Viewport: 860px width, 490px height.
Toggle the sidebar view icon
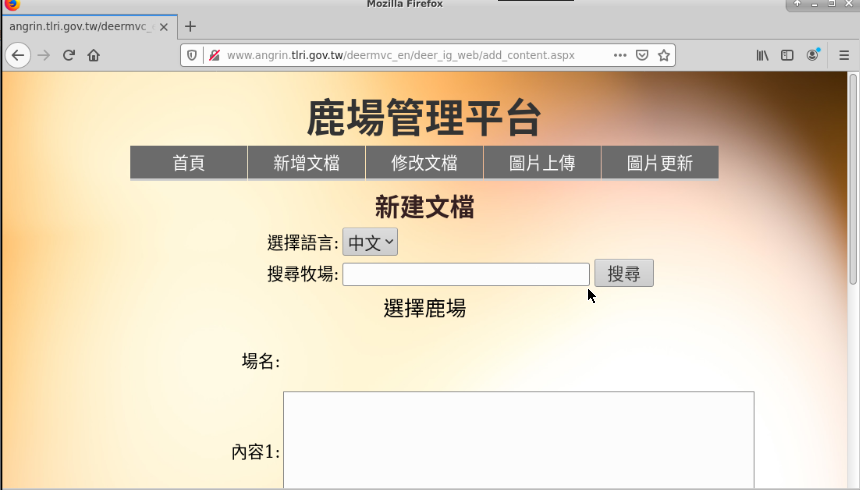click(x=787, y=55)
